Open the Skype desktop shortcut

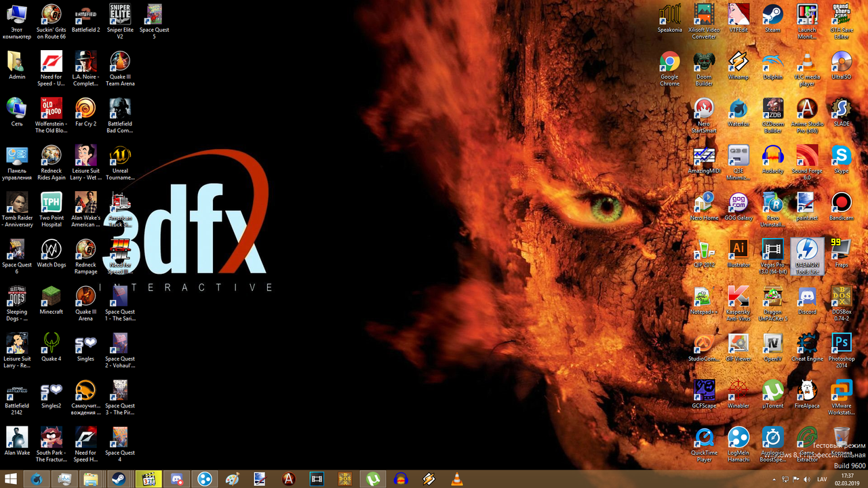point(842,160)
